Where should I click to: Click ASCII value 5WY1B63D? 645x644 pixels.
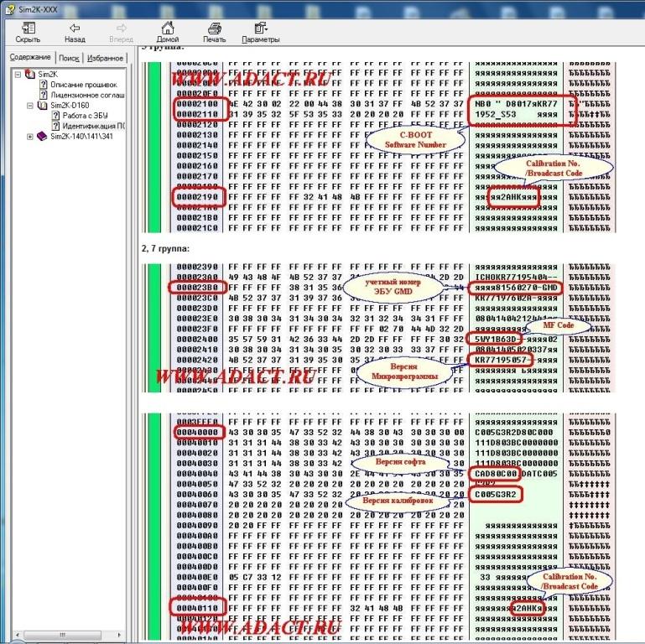click(x=495, y=340)
